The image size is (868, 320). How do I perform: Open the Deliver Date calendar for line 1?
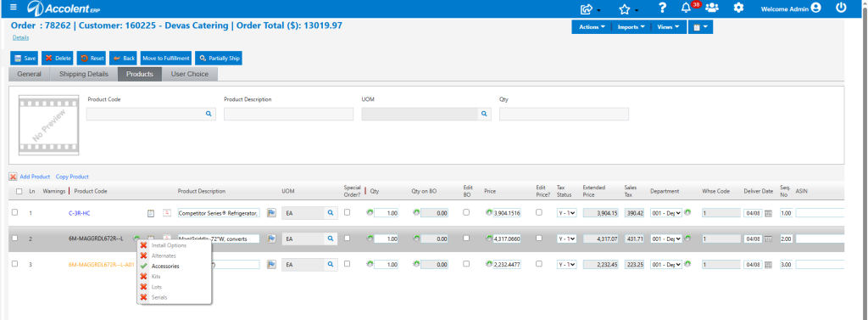(x=768, y=213)
